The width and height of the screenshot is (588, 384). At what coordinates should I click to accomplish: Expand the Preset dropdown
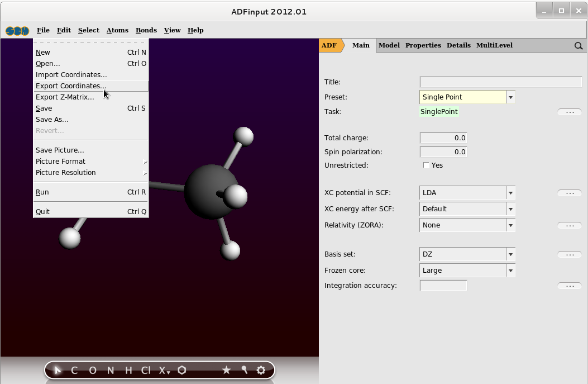point(510,97)
